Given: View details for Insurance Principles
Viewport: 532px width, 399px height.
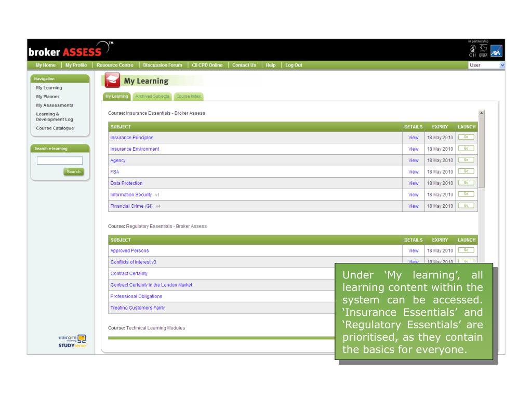Looking at the screenshot, I should [x=413, y=137].
